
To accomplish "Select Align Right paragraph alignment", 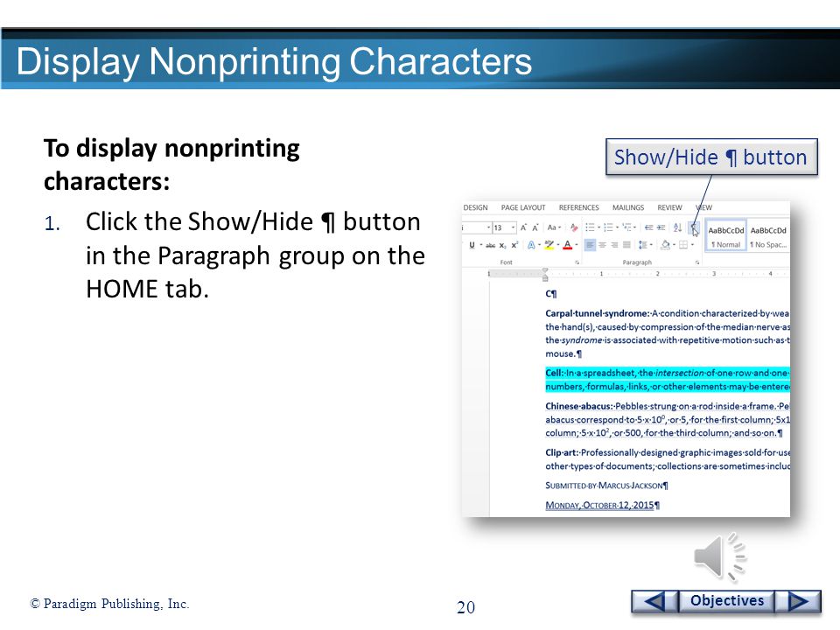I will pos(614,245).
